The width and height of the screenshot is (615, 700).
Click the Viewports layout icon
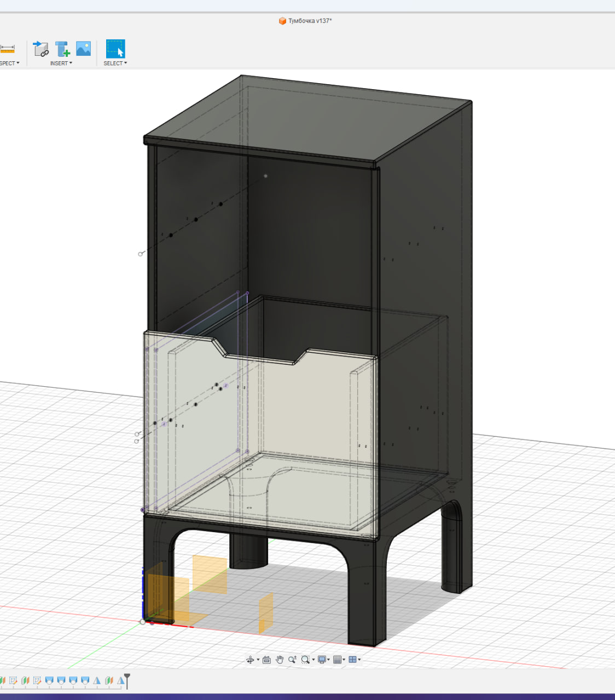click(x=352, y=660)
